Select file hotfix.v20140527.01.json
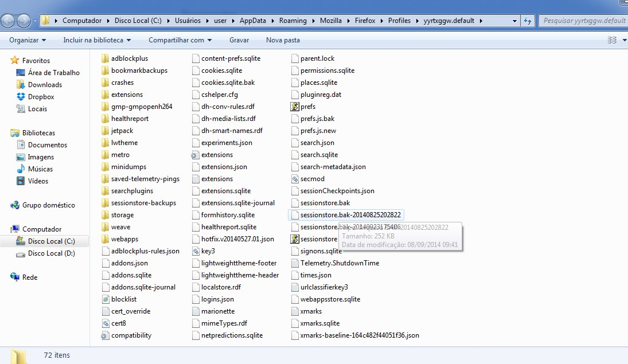The height and width of the screenshot is (364, 628). click(x=237, y=239)
